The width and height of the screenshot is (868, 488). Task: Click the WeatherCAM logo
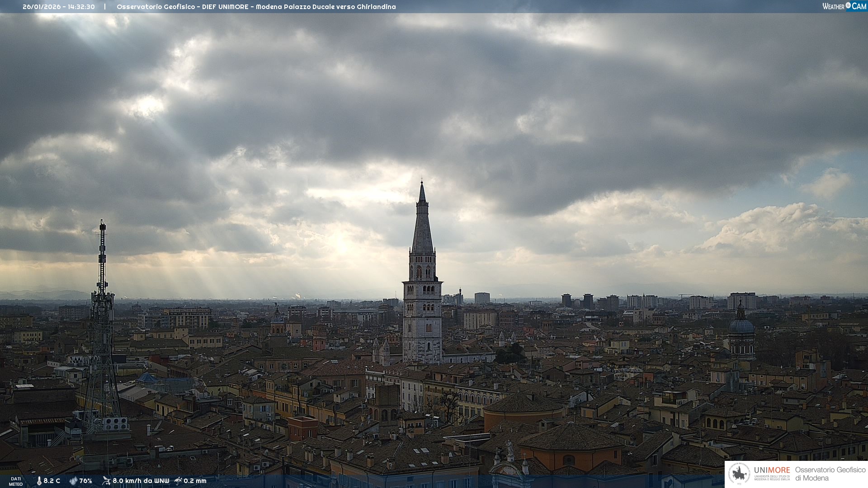tap(844, 6)
